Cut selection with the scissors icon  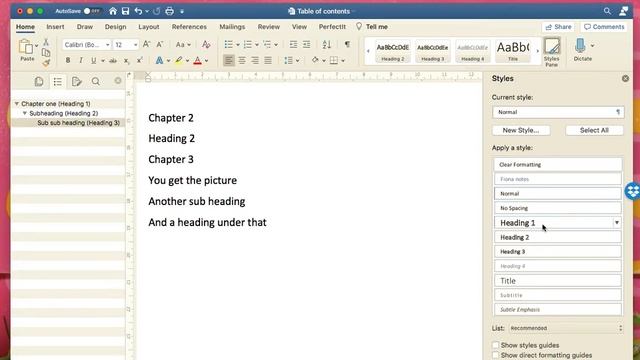point(46,42)
